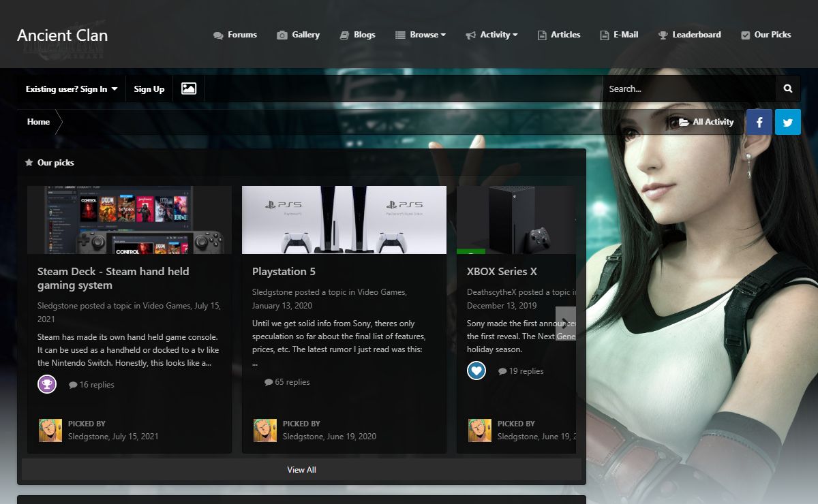Open the Steam Deck thumbnail image
The height and width of the screenshot is (504, 818).
(x=130, y=220)
